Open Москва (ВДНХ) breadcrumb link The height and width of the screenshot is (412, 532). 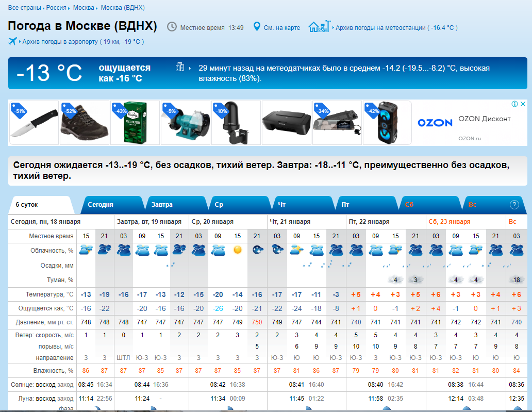pos(123,7)
